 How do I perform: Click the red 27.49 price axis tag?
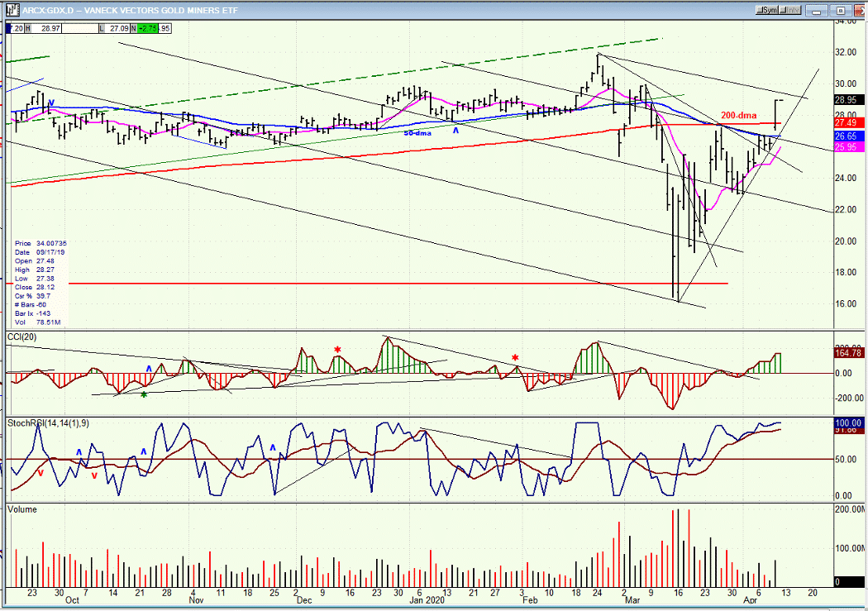point(847,123)
